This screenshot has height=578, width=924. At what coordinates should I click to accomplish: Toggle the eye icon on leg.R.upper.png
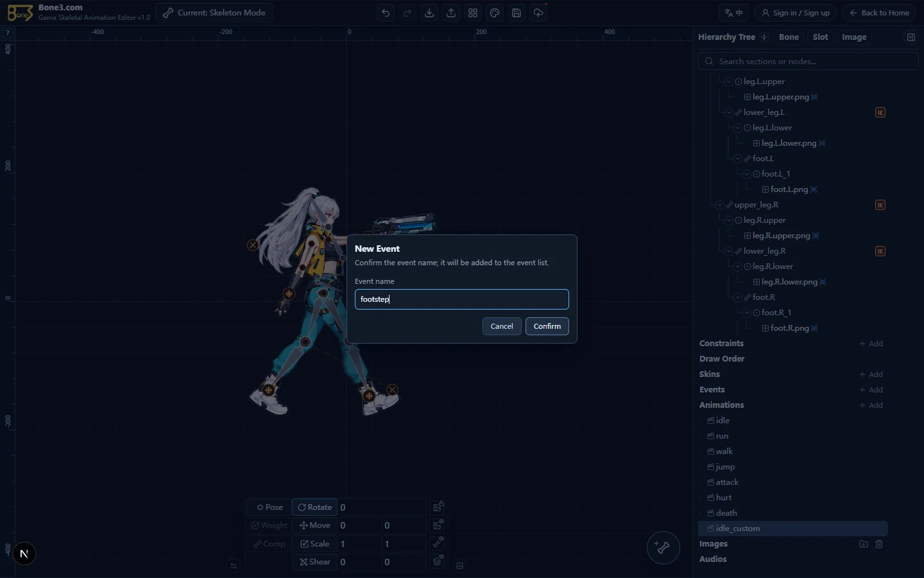click(x=816, y=236)
